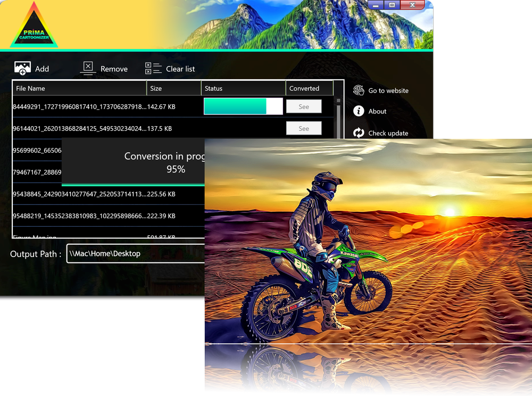532x396 pixels.
Task: Sort list by Size column header
Action: [173, 88]
